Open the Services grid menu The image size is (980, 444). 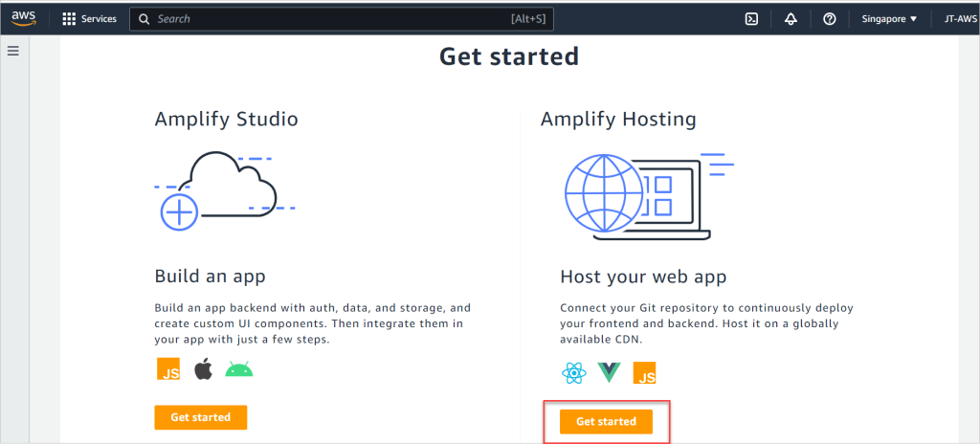(69, 19)
